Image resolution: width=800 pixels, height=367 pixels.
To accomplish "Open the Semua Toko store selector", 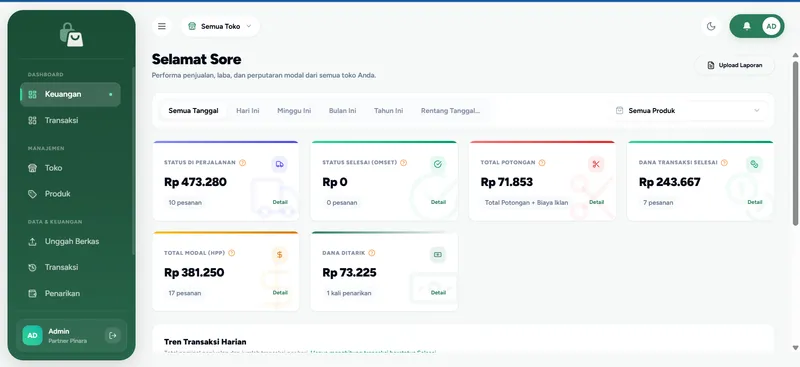I will click(x=220, y=26).
